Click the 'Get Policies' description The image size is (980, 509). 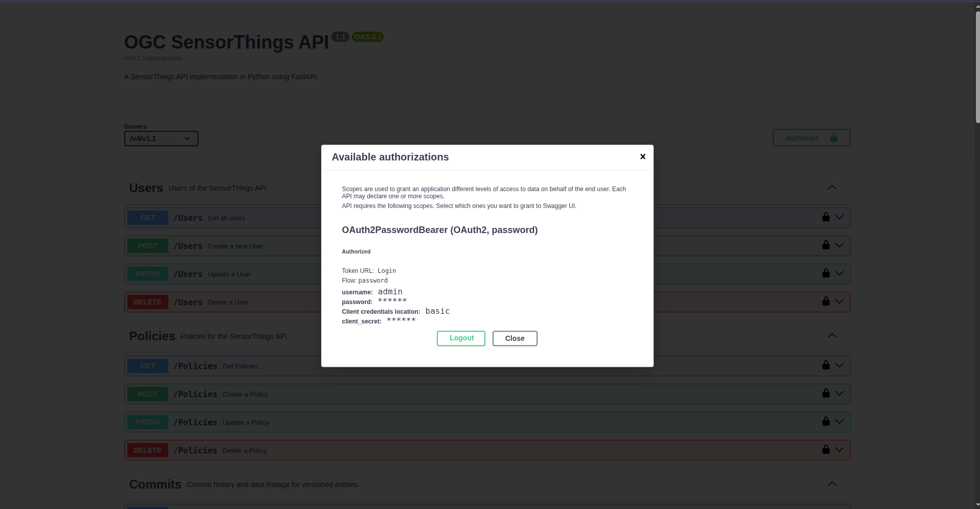click(240, 366)
